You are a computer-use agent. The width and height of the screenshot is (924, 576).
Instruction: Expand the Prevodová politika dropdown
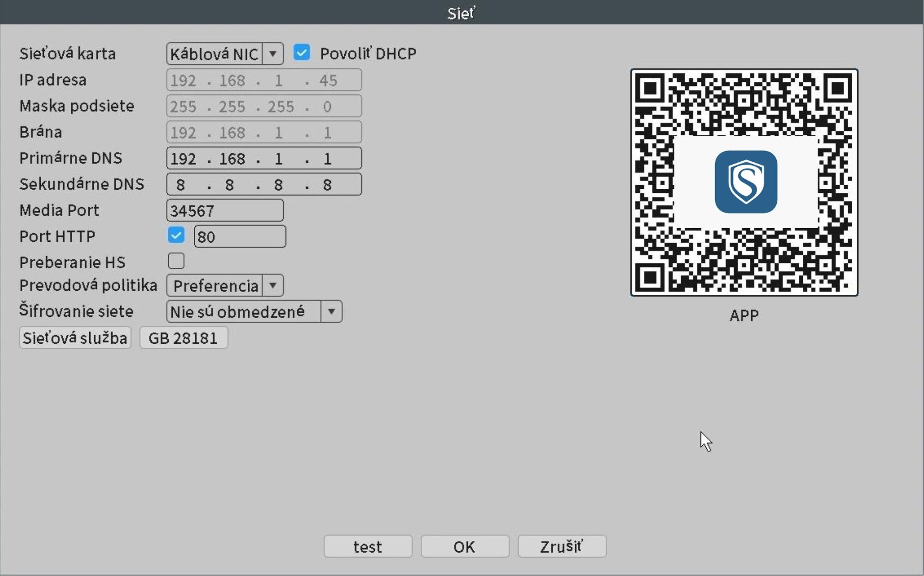[x=224, y=286]
